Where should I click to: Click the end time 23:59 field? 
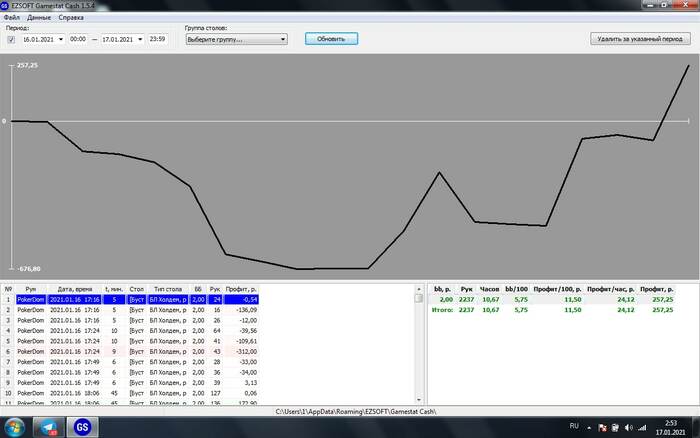point(158,39)
